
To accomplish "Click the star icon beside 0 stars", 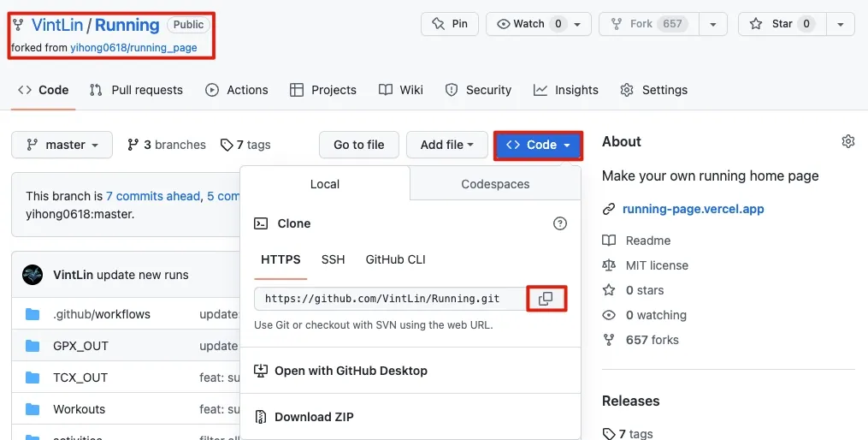I will 609,290.
